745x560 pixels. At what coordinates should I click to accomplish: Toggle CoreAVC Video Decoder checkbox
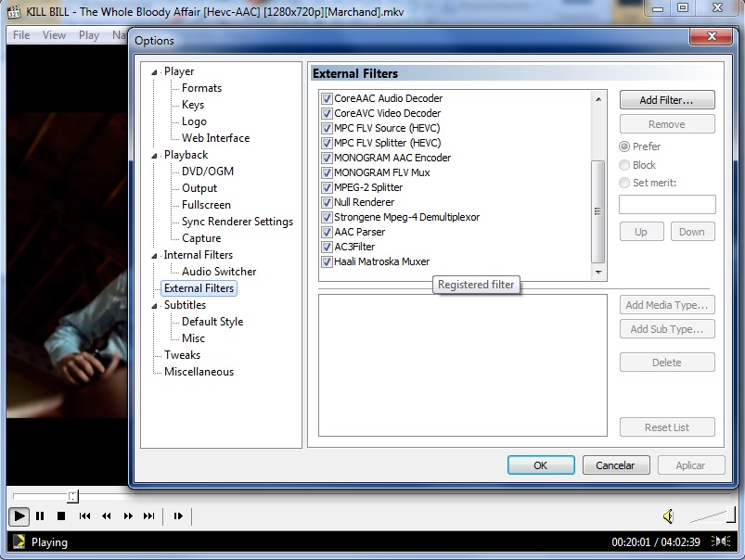point(327,113)
